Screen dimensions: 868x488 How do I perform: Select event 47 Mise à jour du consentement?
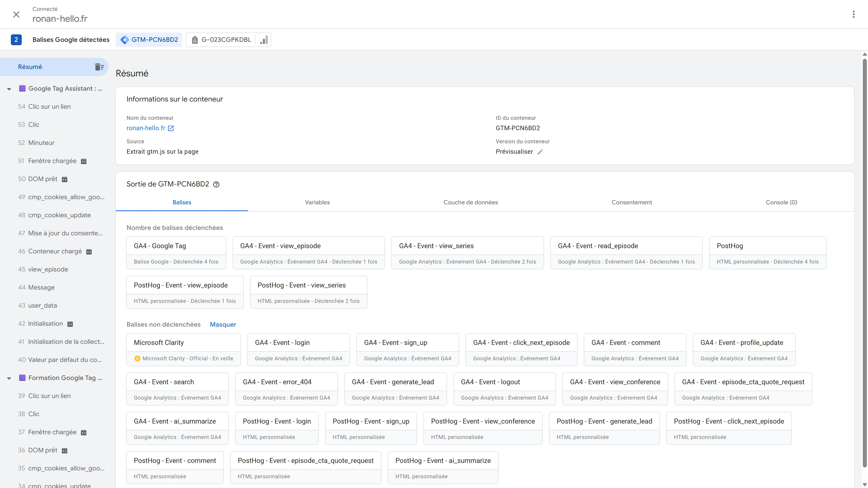[54, 233]
